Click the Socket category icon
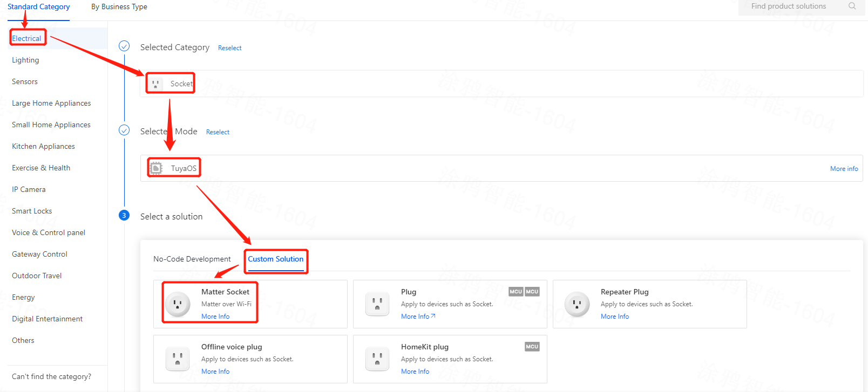 (155, 84)
